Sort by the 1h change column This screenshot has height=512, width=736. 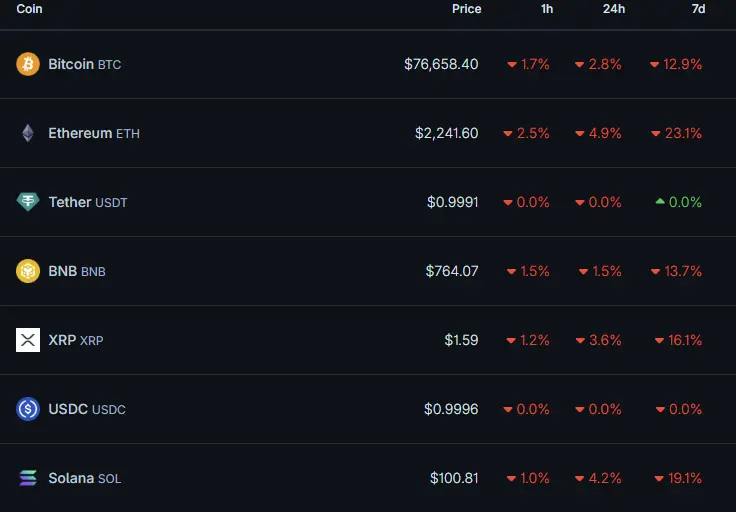tap(547, 9)
